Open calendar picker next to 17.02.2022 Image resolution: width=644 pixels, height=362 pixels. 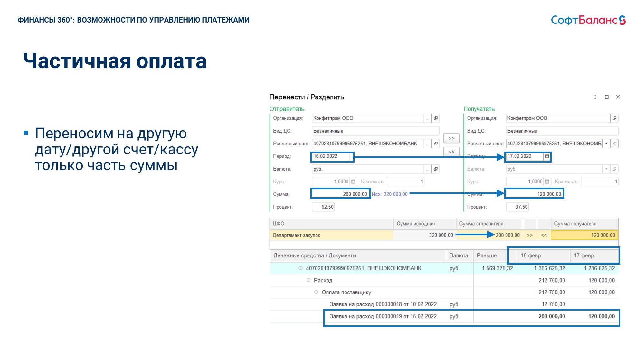[547, 156]
